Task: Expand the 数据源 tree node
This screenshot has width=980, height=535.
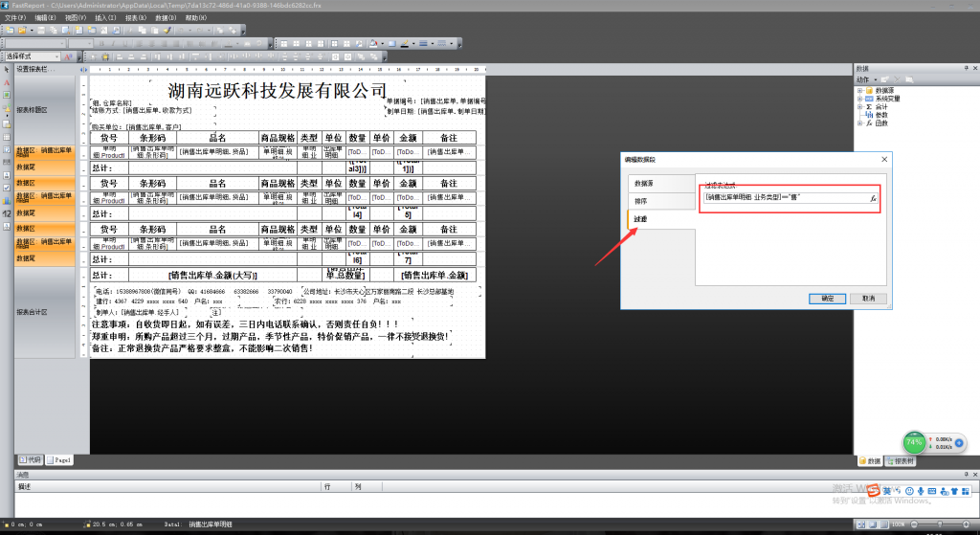Action: 860,91
